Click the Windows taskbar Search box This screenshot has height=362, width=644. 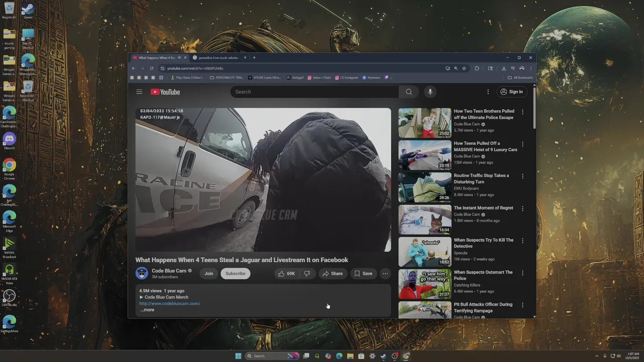(272, 356)
